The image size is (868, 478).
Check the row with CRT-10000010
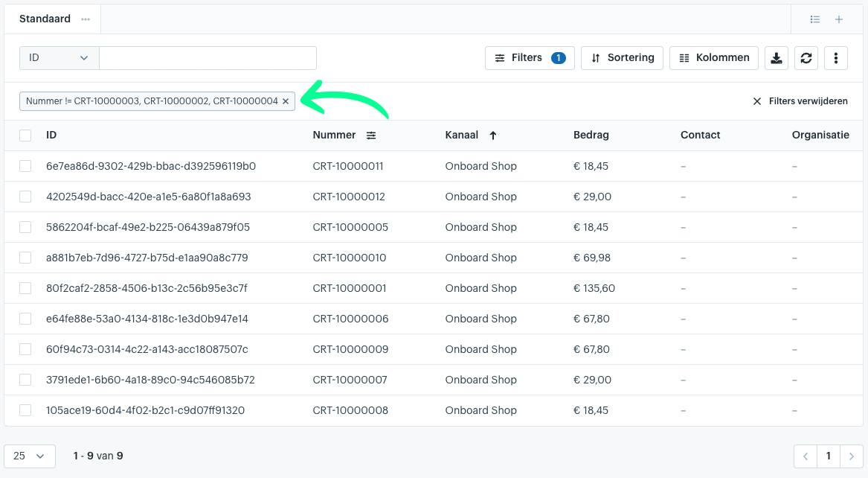click(25, 258)
